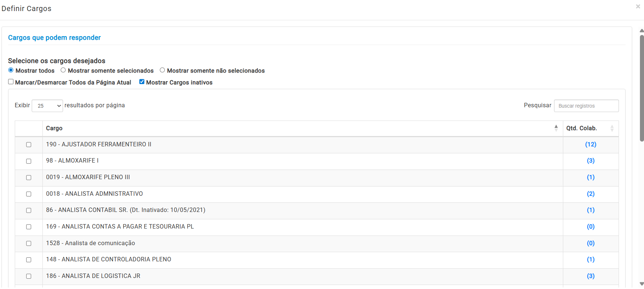This screenshot has width=644, height=289.
Task: Uncheck Mostrar Cargos inativos checkbox
Action: click(x=142, y=82)
